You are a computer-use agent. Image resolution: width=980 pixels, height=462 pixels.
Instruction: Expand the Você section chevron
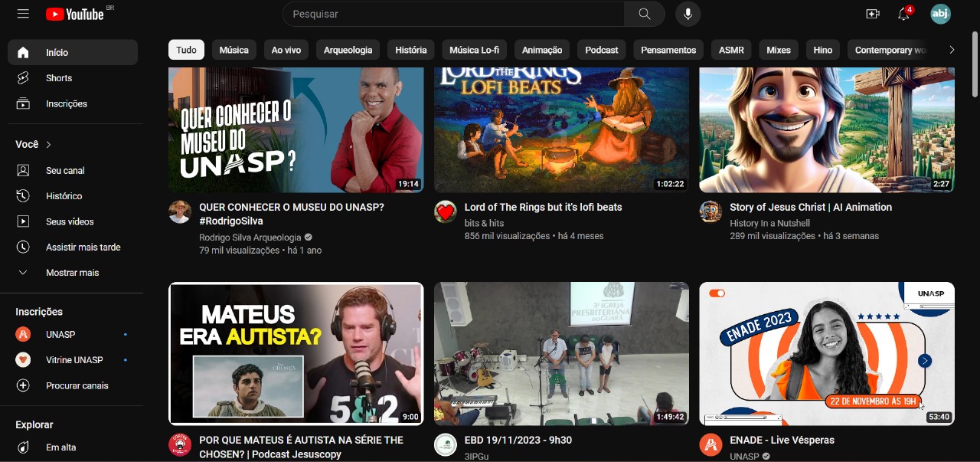pos(49,144)
